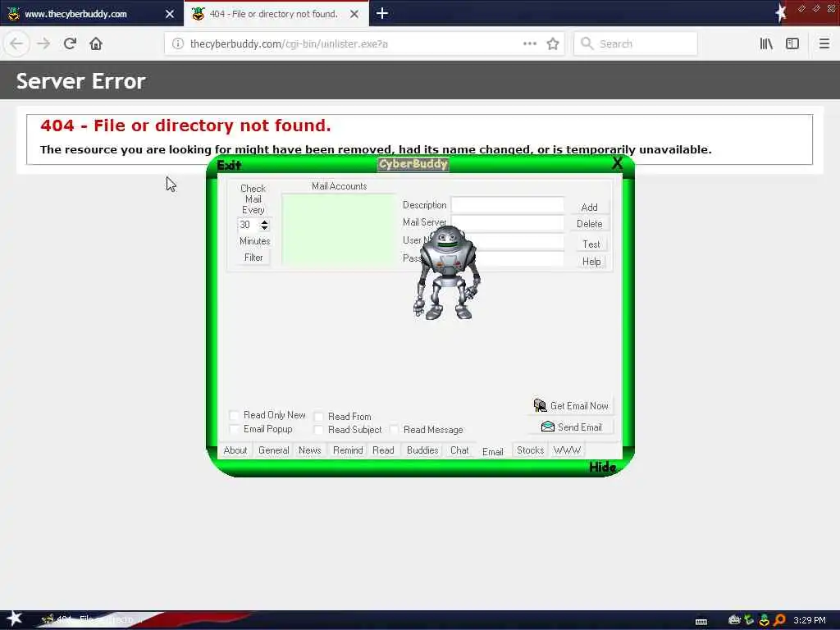
Task: Close CyberBuddy window with the X
Action: click(617, 163)
